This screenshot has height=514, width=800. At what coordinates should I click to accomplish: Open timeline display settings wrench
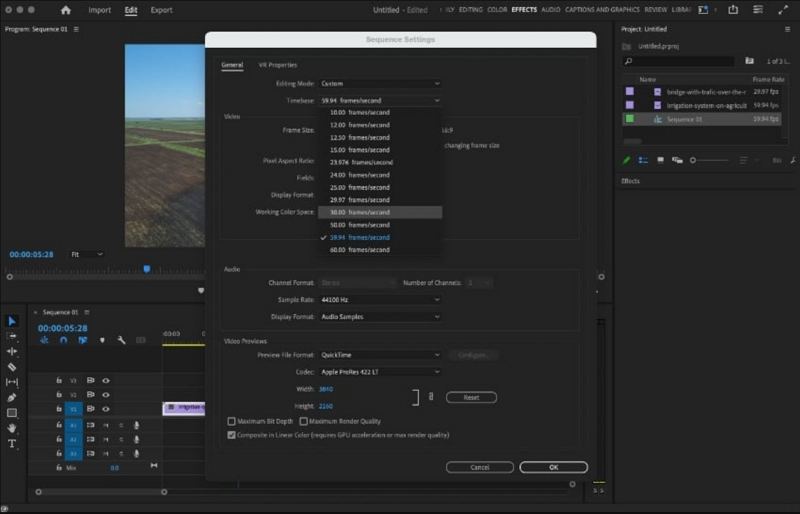[121, 340]
